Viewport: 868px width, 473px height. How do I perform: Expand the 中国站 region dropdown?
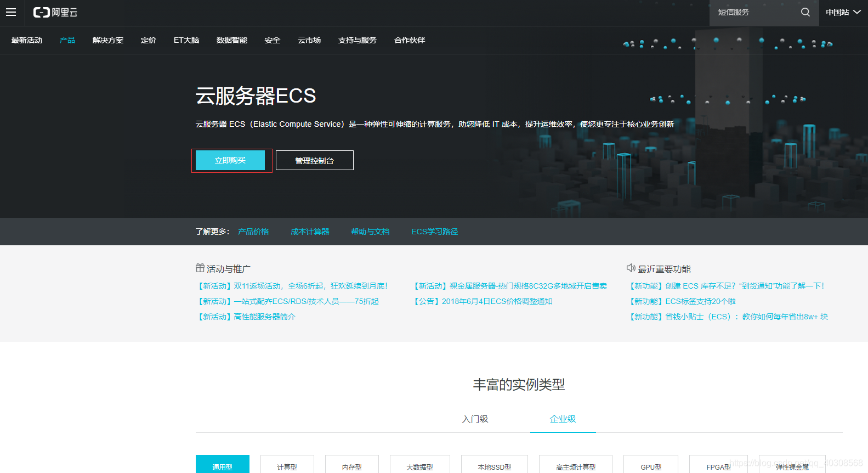pyautogui.click(x=843, y=12)
